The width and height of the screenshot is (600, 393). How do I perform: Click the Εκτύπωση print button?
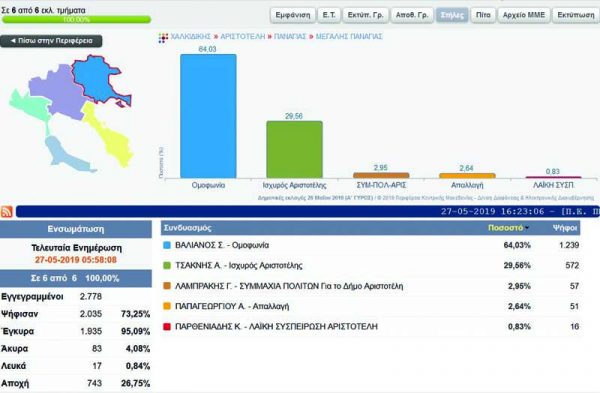(576, 15)
